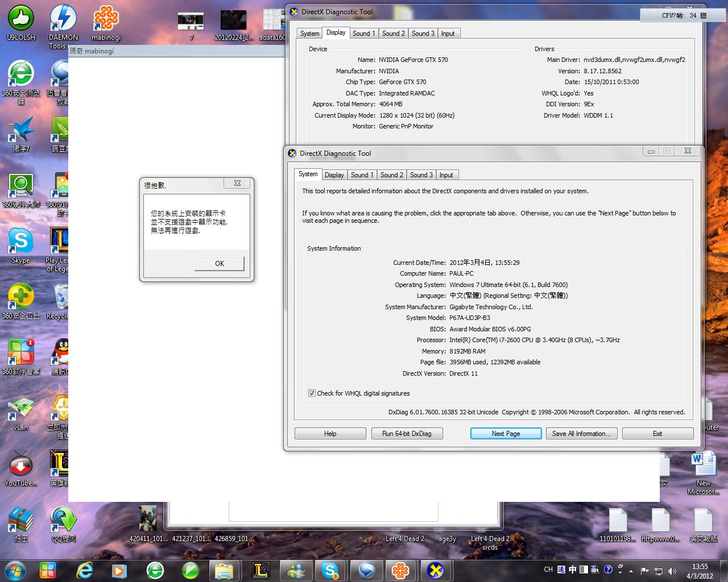Click the driver version 8.17.12.8562
The image size is (728, 582).
[x=602, y=71]
